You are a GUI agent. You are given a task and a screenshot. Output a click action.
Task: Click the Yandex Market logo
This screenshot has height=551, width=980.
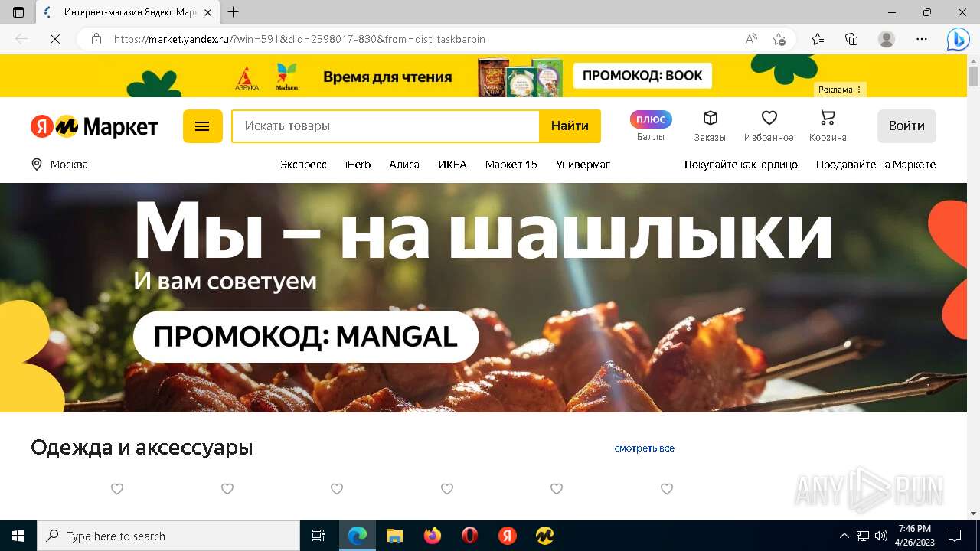pos(94,126)
